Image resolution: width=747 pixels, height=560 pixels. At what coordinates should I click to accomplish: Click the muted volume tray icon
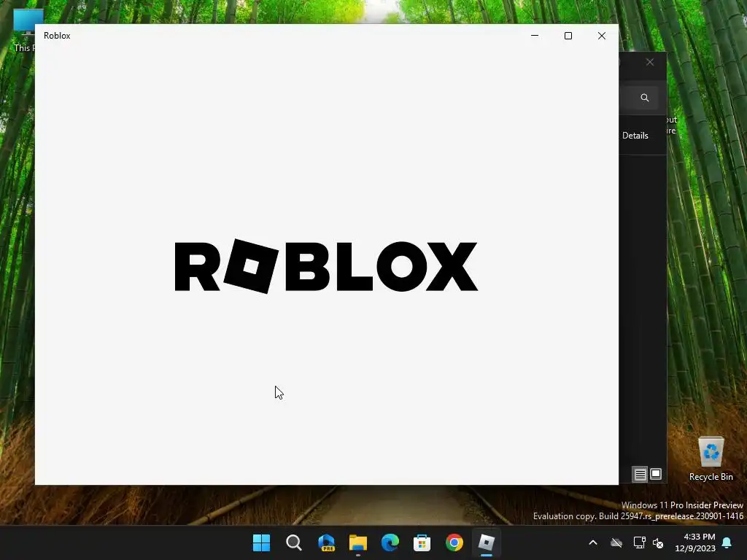coord(658,542)
